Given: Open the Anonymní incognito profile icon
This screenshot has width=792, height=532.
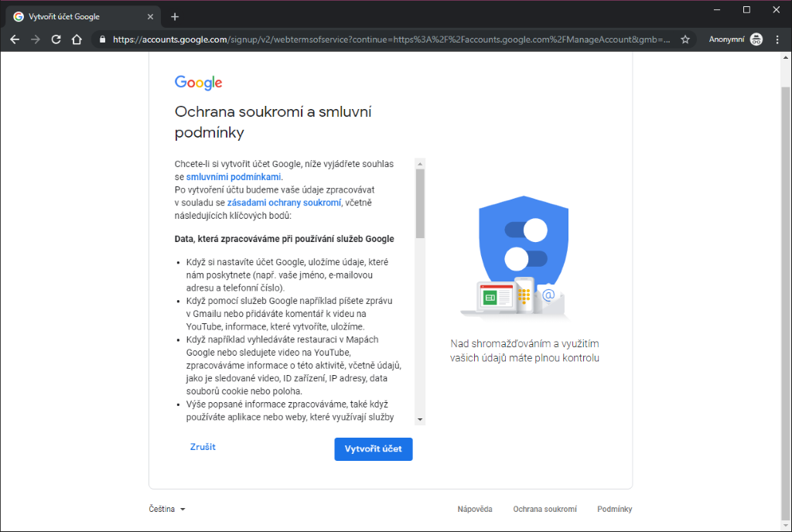Looking at the screenshot, I should [x=756, y=39].
